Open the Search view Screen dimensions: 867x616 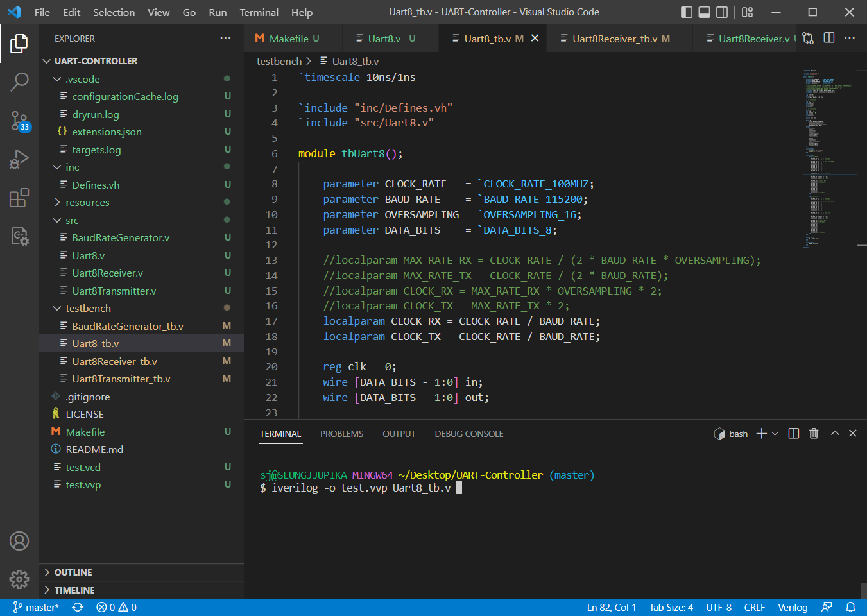pos(19,82)
